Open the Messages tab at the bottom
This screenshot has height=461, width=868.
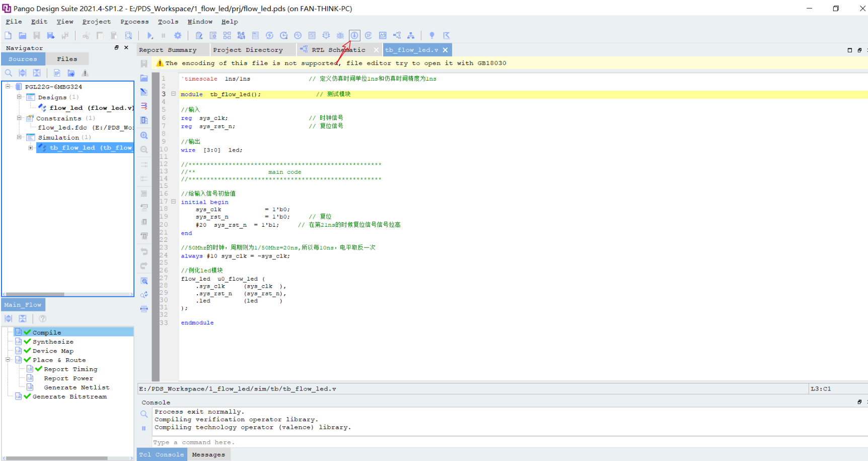[208, 454]
